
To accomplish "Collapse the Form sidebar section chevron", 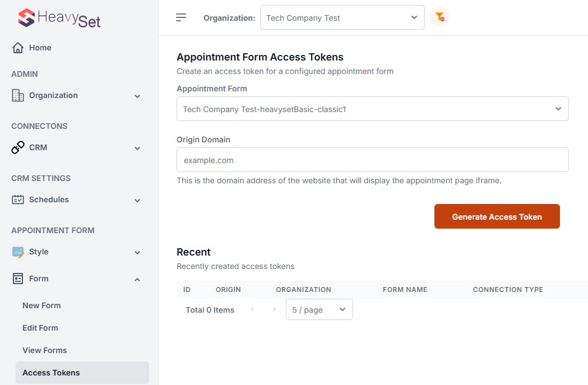I will (x=137, y=280).
